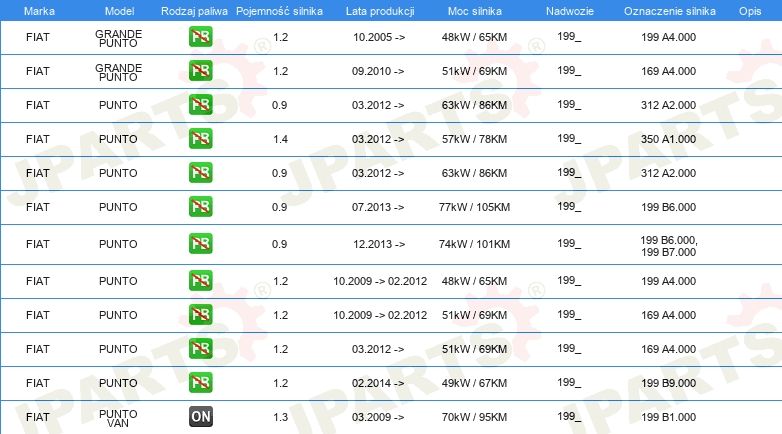Click the production date 12.2013 ->
The width and height of the screenshot is (782, 434).
379,244
